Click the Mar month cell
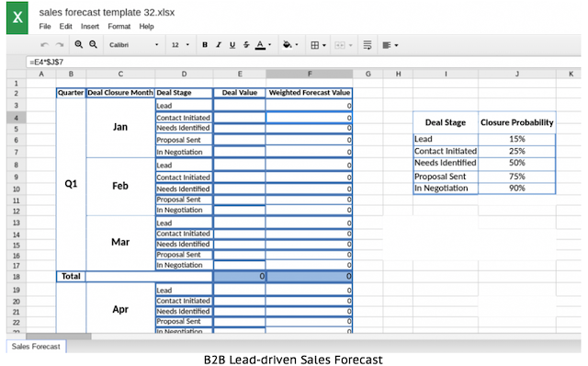 [x=120, y=242]
